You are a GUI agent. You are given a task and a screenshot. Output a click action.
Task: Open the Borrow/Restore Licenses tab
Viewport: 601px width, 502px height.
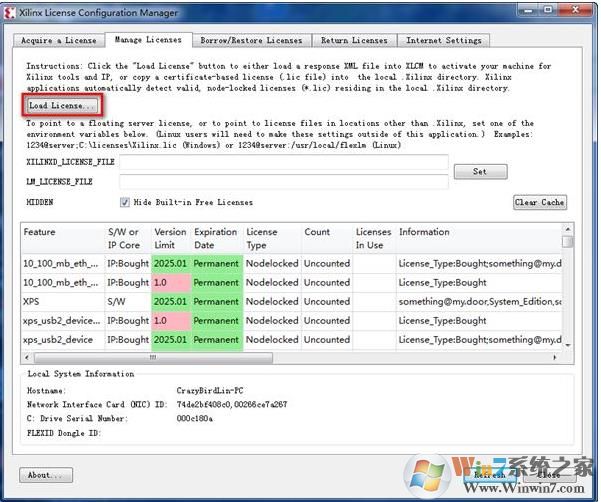(x=251, y=40)
